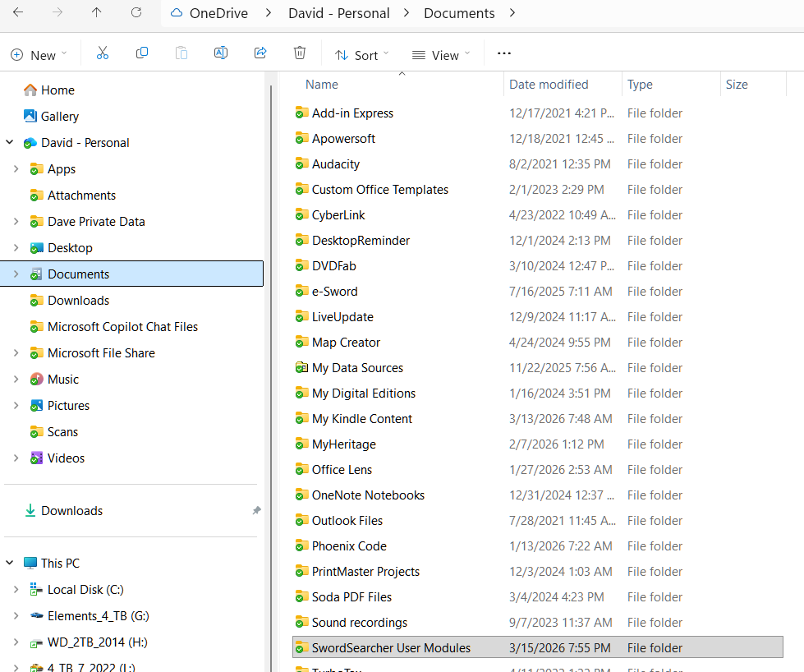The image size is (804, 672).
Task: Open the See more ellipsis menu
Action: [x=504, y=53]
